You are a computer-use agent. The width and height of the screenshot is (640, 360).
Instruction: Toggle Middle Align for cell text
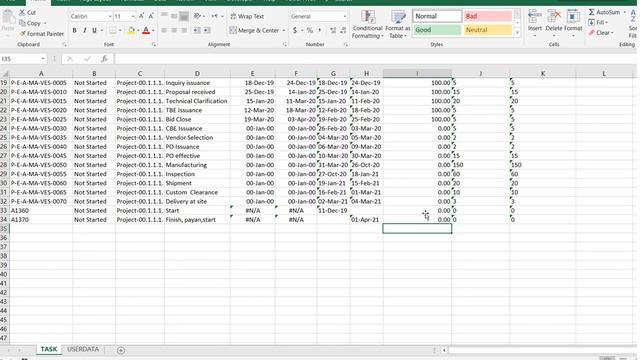point(174,16)
